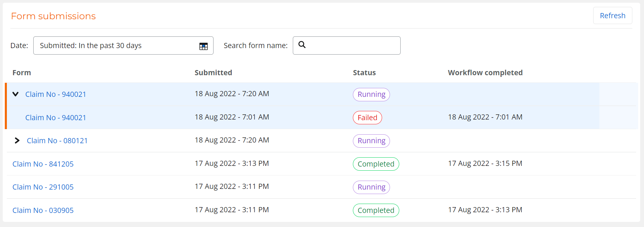
Task: Open Claim No - 940021 submitted 7:20 AM
Action: [x=56, y=94]
